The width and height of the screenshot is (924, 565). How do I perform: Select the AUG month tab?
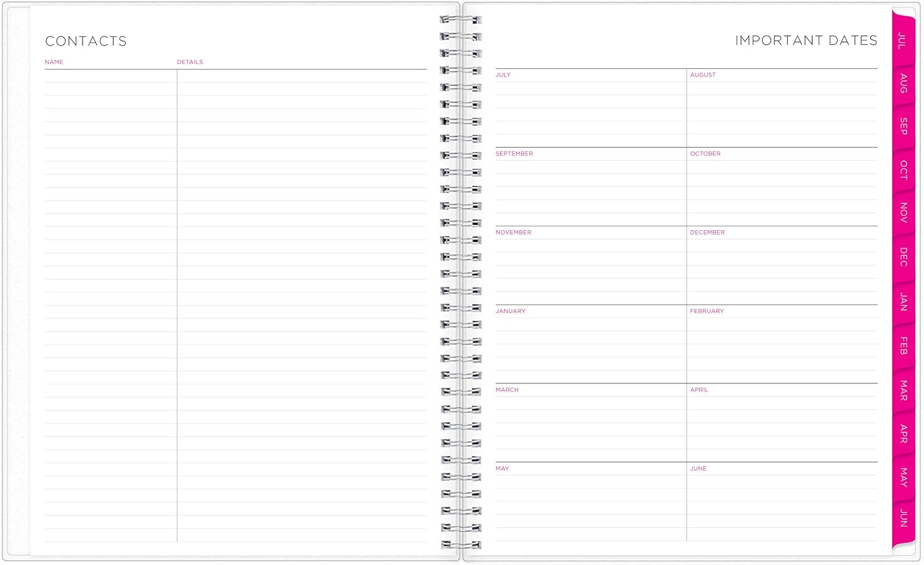click(903, 84)
